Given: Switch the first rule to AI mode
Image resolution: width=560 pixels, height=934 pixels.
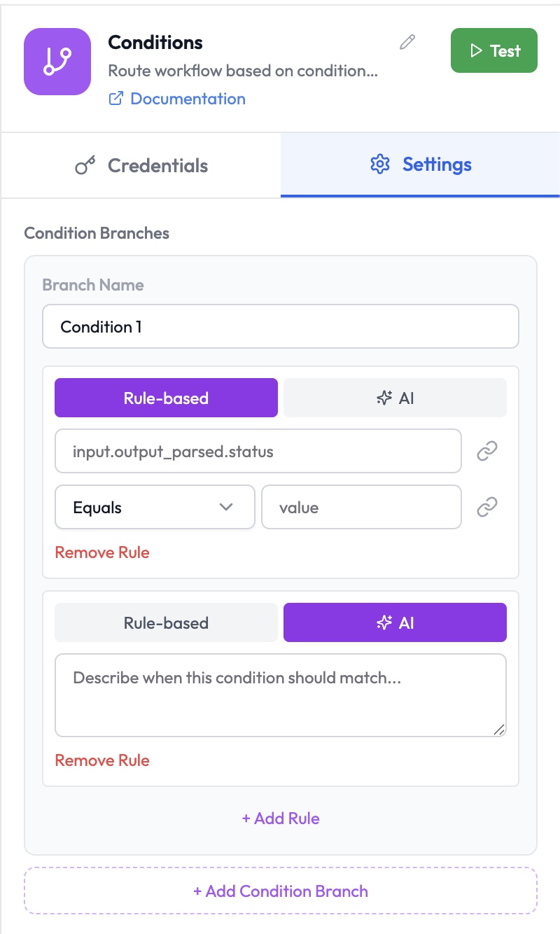Looking at the screenshot, I should [x=394, y=397].
